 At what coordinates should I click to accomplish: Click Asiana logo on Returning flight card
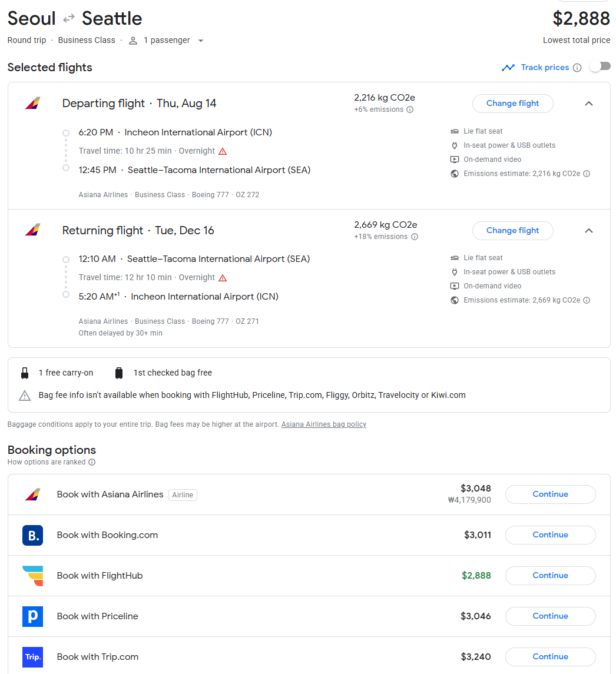point(33,230)
